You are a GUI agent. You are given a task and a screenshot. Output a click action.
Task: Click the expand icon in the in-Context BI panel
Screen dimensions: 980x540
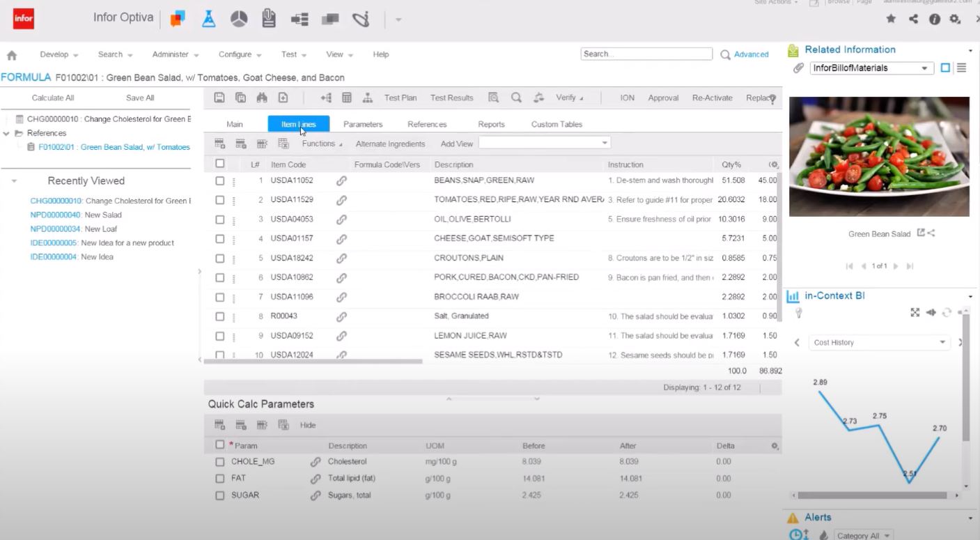(915, 312)
